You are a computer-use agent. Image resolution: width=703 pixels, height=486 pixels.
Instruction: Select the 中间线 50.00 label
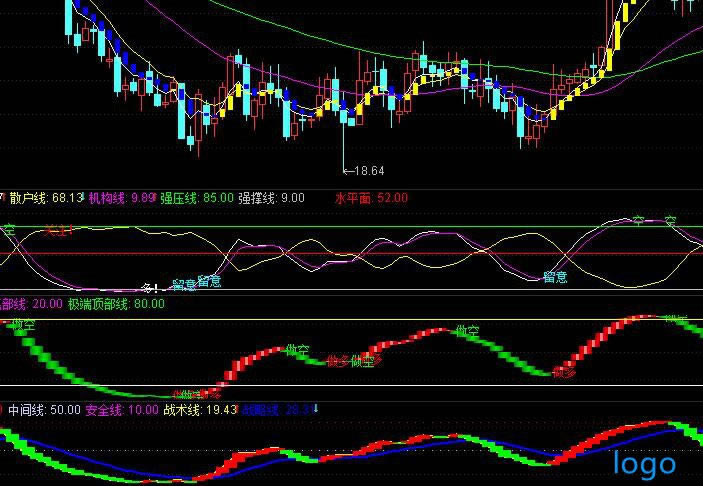tap(44, 410)
